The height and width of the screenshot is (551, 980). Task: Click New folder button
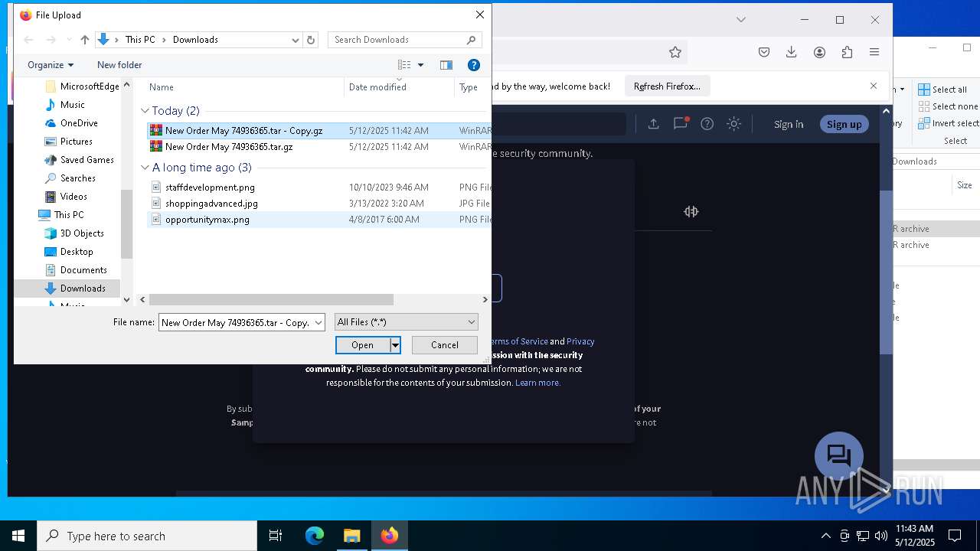click(119, 65)
